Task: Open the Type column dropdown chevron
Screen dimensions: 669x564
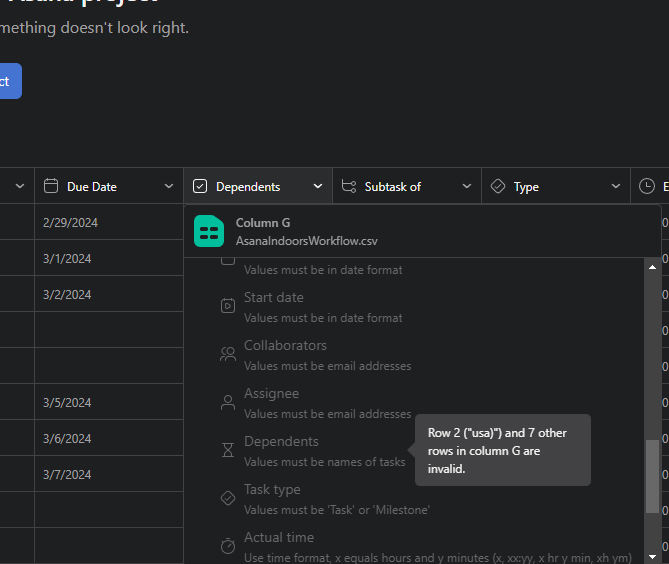Action: tap(615, 186)
